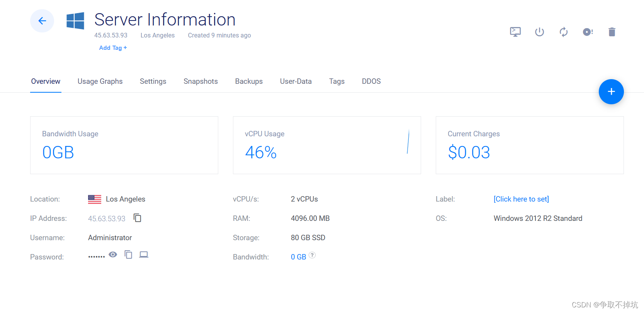
Task: Restart server using the refresh icon
Action: click(564, 32)
